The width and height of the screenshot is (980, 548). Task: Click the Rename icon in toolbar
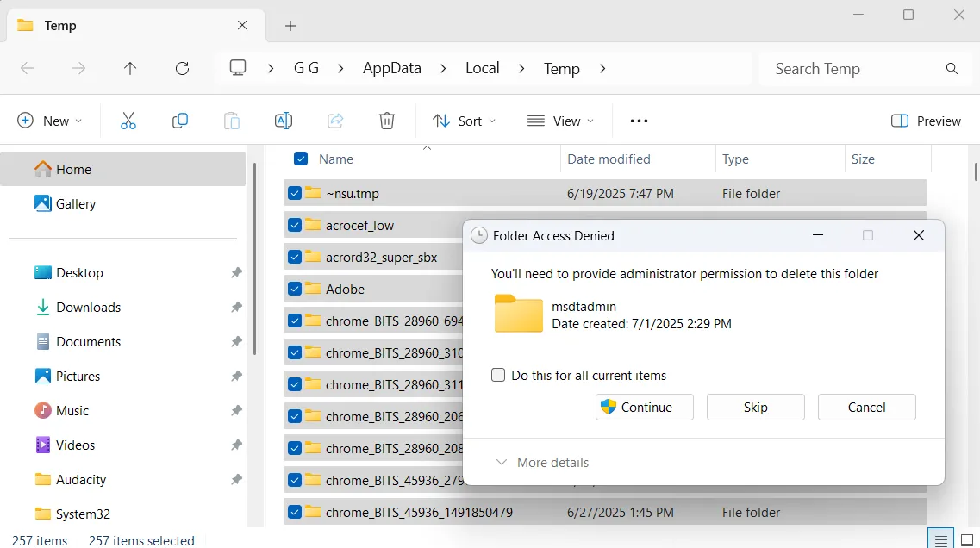284,121
